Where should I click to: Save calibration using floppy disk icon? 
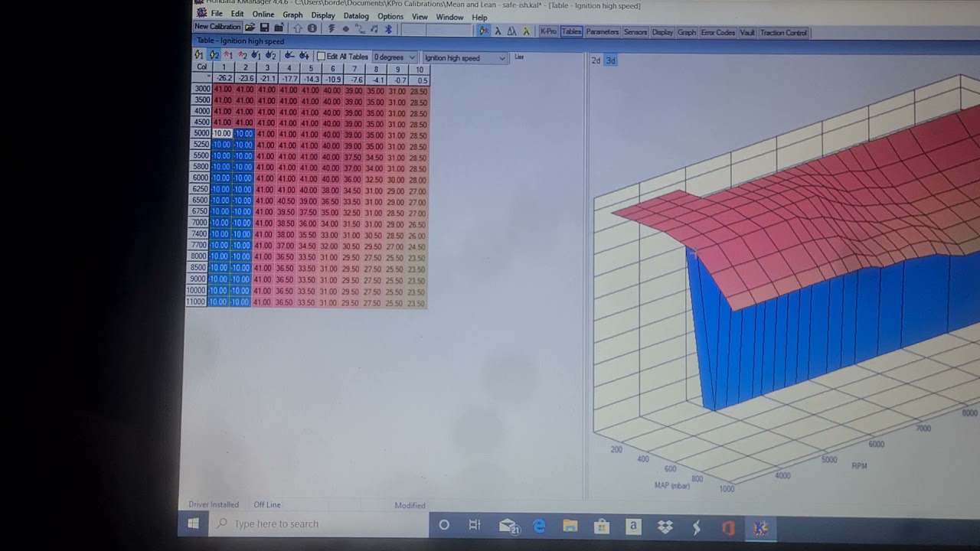[264, 28]
